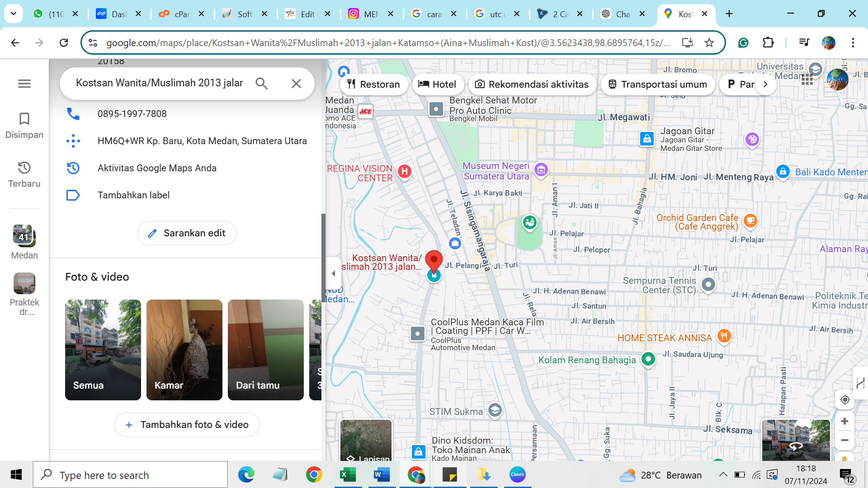Image resolution: width=868 pixels, height=488 pixels.
Task: Click the side panel scrollbar
Action: 323,258
